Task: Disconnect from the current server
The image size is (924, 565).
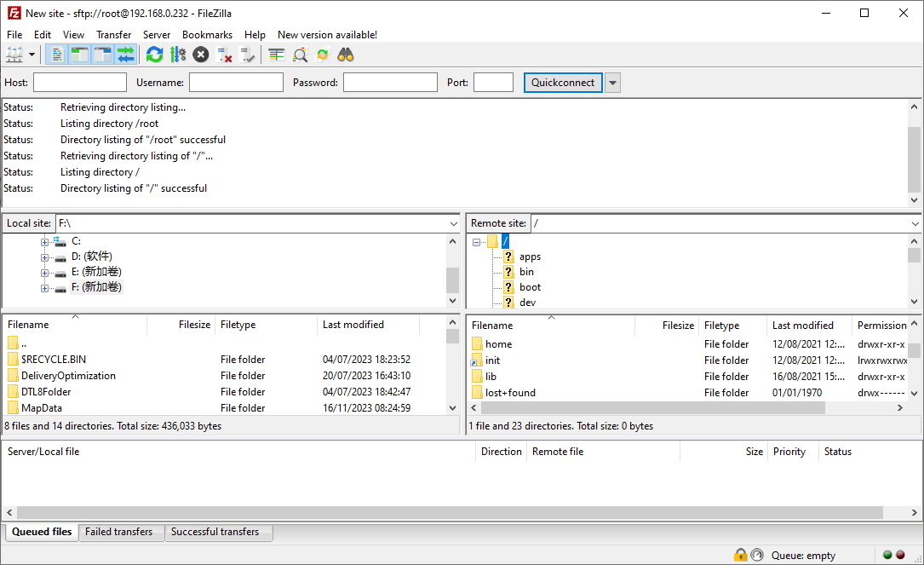Action: (x=224, y=55)
